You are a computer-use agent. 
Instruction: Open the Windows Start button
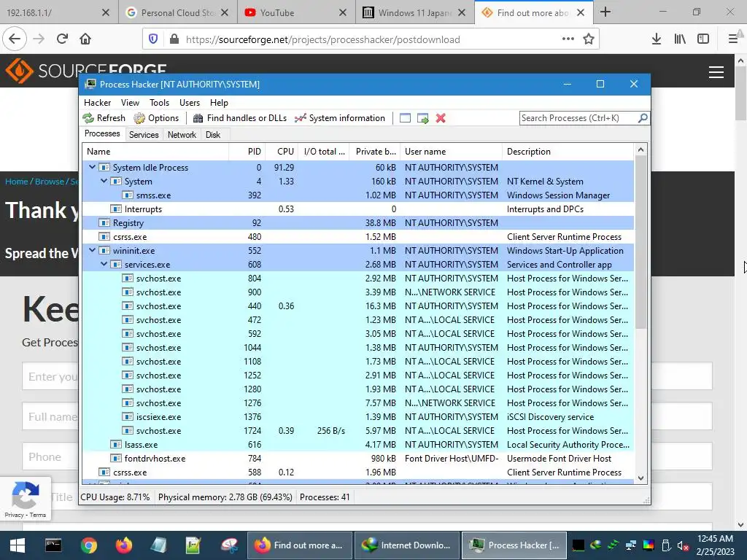click(x=18, y=545)
